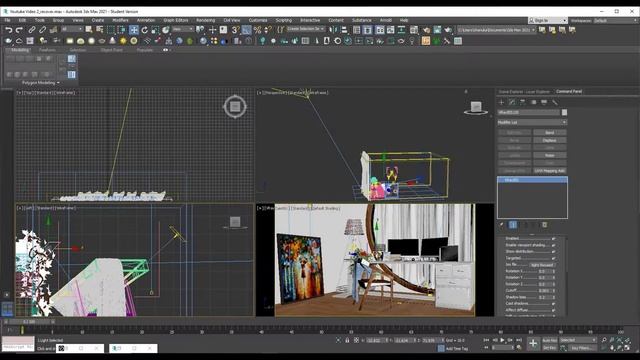This screenshot has width=640, height=360.
Task: Redo the last undone action
Action: point(19,30)
